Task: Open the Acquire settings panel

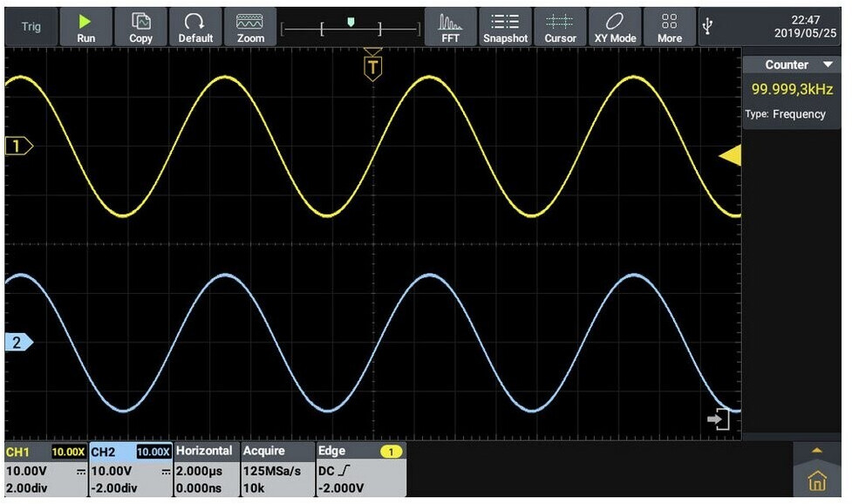Action: pyautogui.click(x=277, y=469)
